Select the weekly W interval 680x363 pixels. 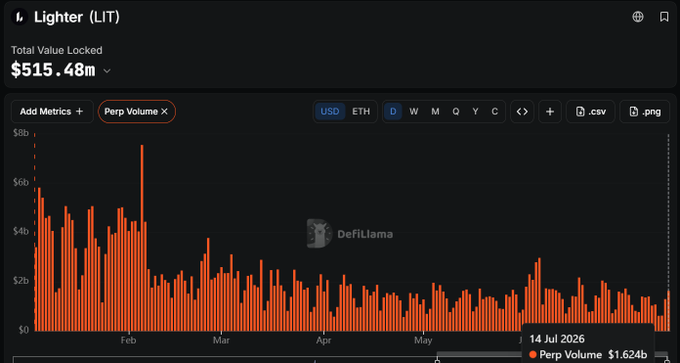pyautogui.click(x=414, y=111)
